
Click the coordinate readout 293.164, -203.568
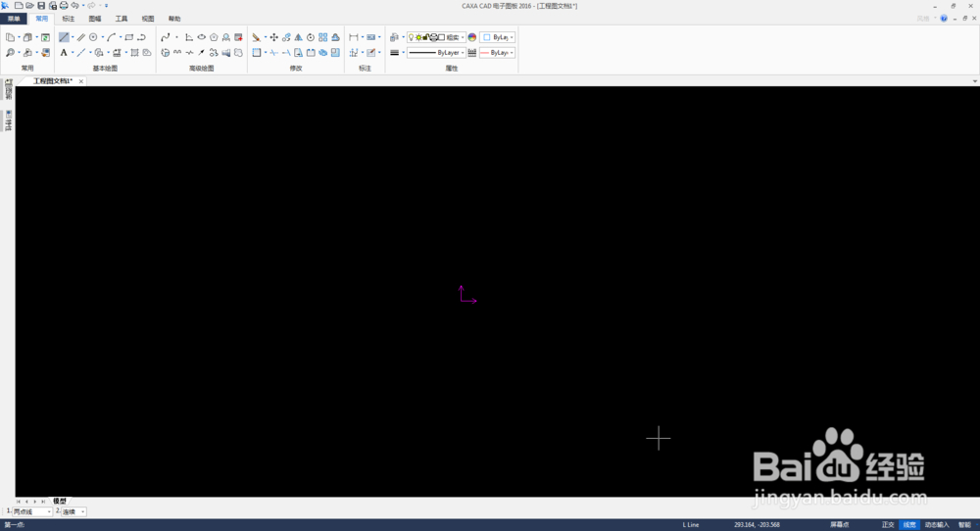757,525
